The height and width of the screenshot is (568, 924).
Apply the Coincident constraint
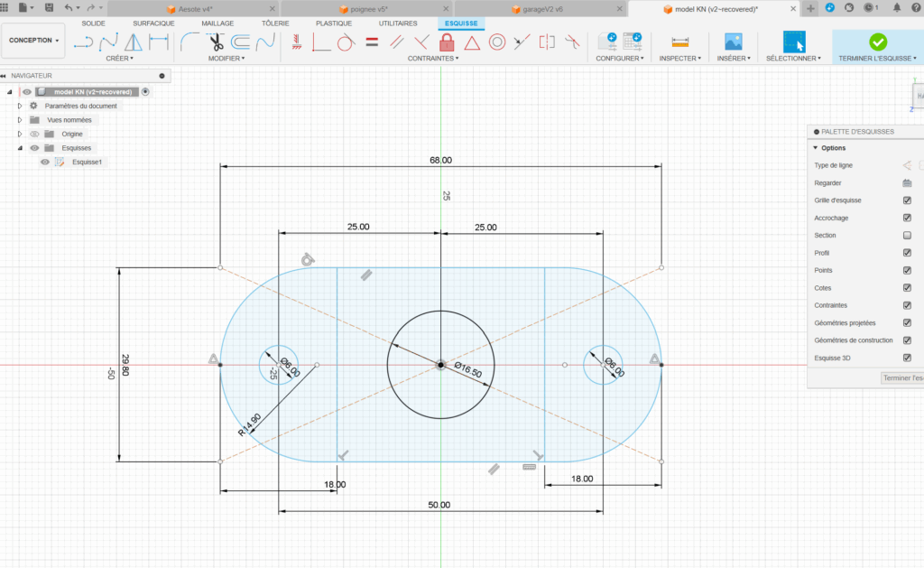pos(321,42)
